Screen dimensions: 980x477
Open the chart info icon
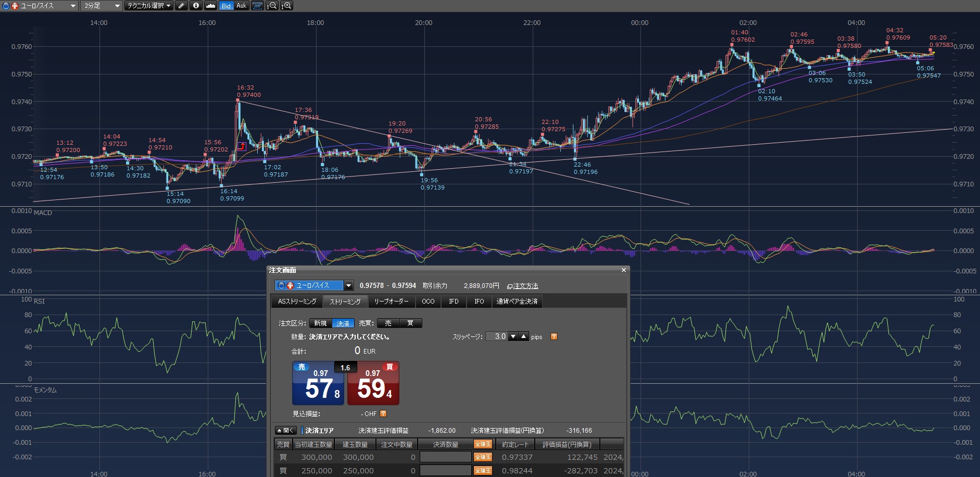point(196,6)
